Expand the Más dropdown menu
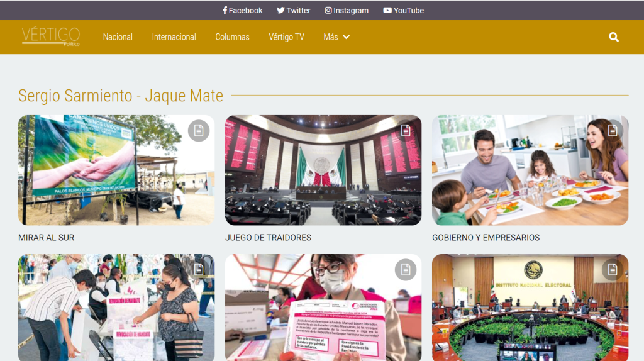This screenshot has height=361, width=644. point(336,37)
